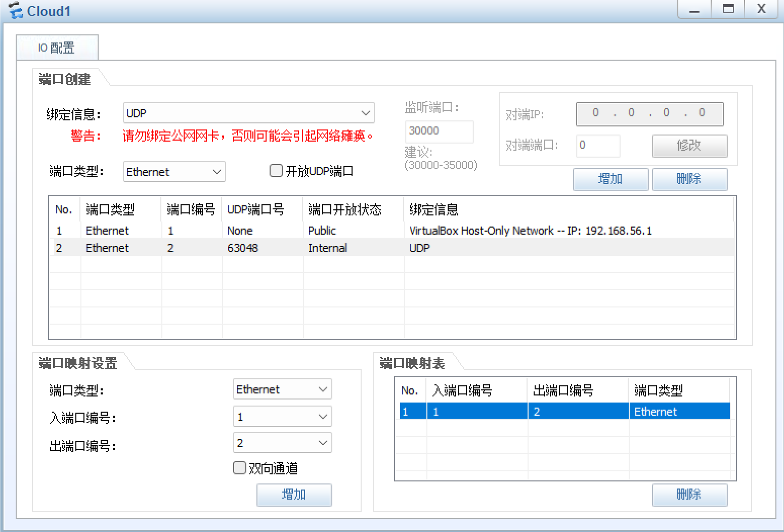
Task: Toggle the 双向通道 checkbox
Action: [240, 468]
